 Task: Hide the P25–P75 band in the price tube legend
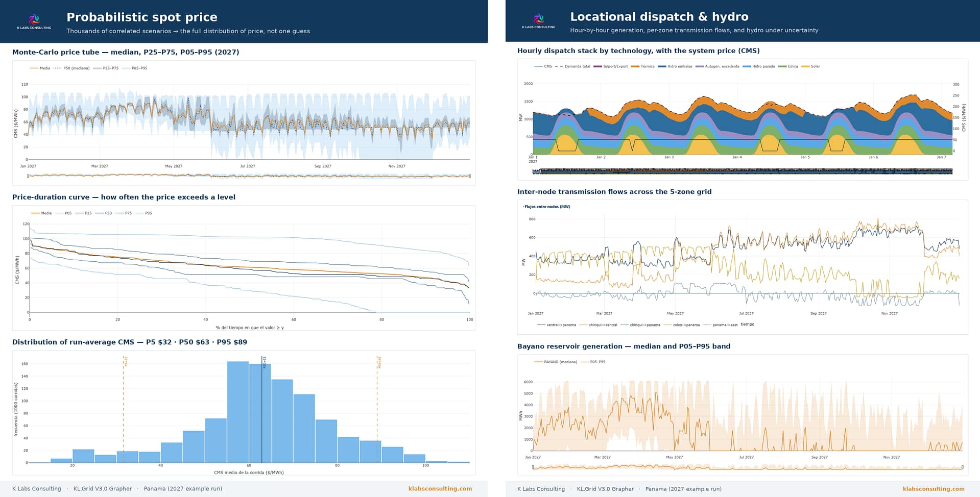click(106, 68)
